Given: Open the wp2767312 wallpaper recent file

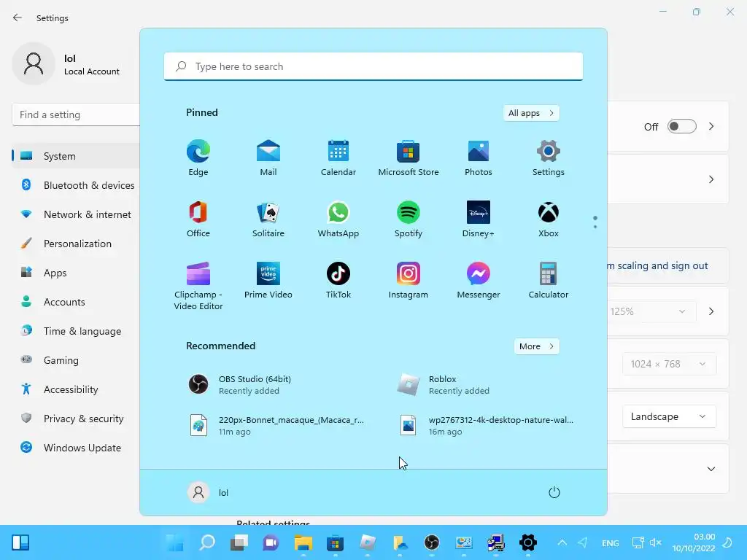Looking at the screenshot, I should (x=486, y=426).
